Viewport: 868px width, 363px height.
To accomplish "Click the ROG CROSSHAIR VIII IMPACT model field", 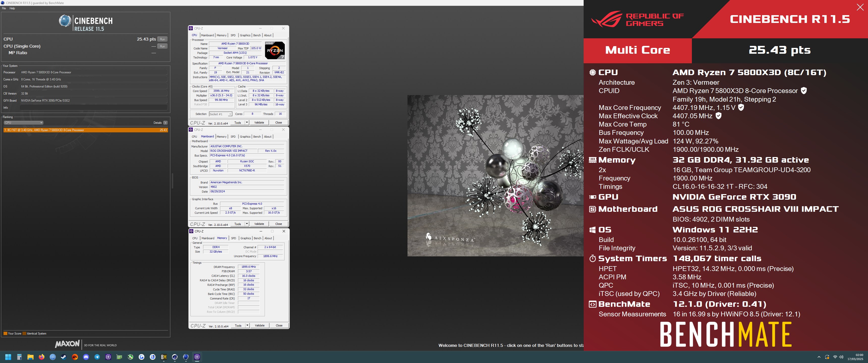I will pyautogui.click(x=233, y=151).
